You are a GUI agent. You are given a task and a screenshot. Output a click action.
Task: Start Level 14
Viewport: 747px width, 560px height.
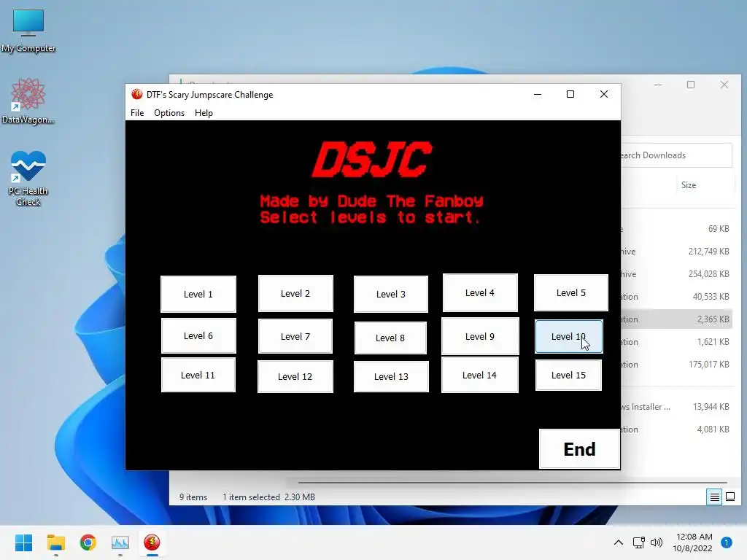point(480,376)
